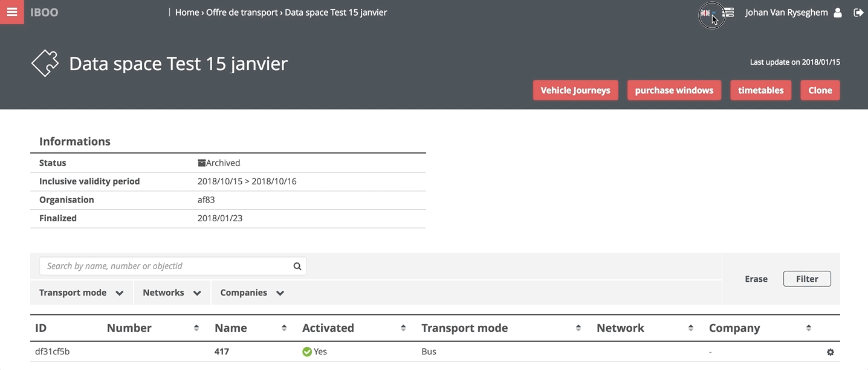Sort by the Number column arrows

tap(196, 328)
